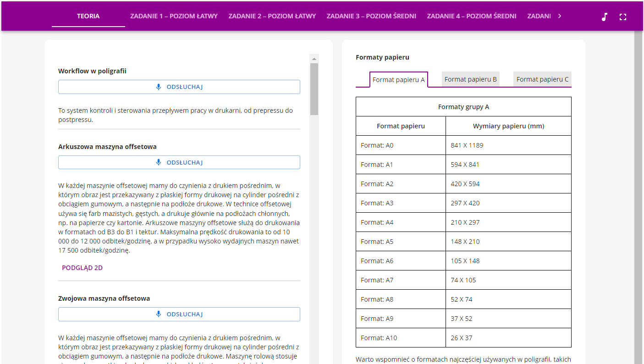Open Zadanie 2 – Poziom łatwy tab
The height and width of the screenshot is (364, 644).
pos(272,16)
